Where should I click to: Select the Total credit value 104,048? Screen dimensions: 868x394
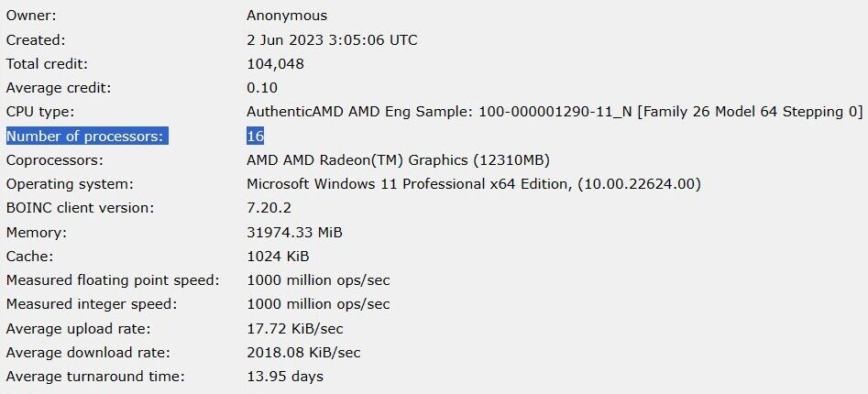pyautogui.click(x=275, y=64)
